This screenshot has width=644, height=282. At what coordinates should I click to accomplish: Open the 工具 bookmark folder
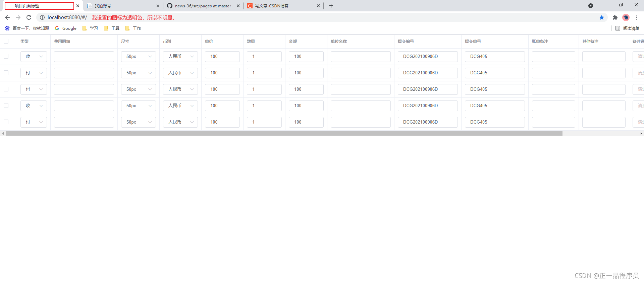click(112, 28)
